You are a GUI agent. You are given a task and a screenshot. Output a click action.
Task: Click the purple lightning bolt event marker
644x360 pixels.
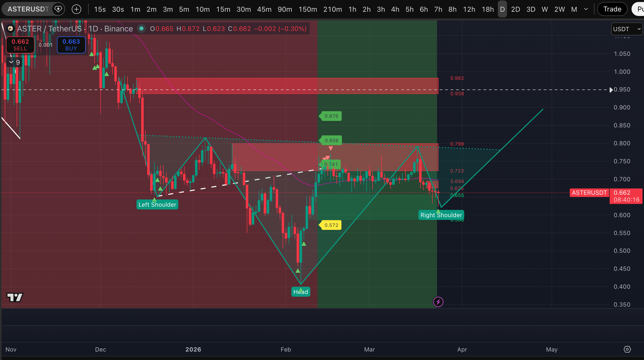438,302
